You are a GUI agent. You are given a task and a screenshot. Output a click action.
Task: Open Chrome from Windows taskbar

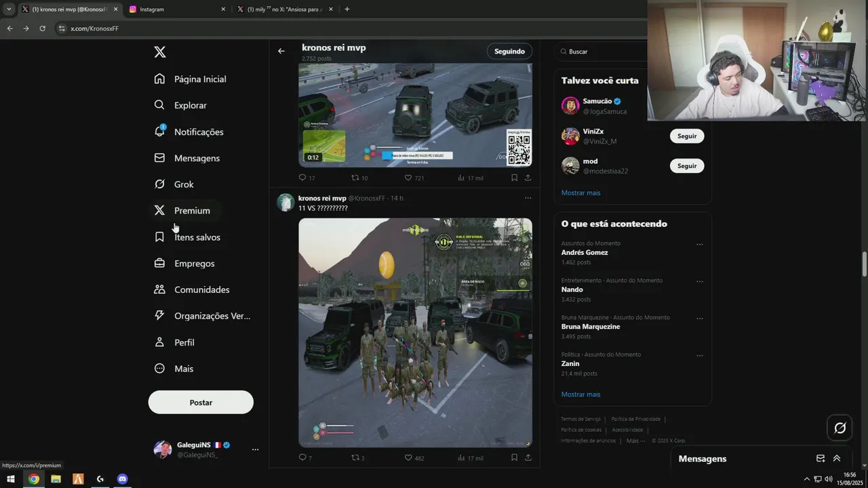pos(34,479)
